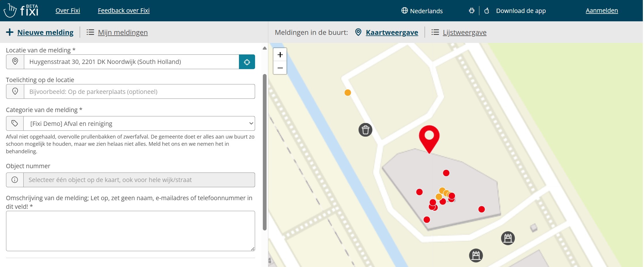Screen dimensions: 644x267
Task: Click the Aanmelden link
Action: (602, 11)
